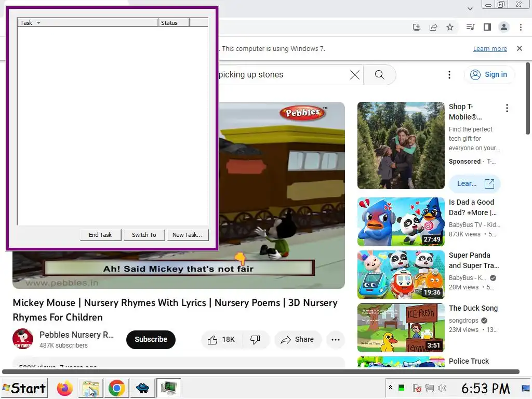Click Super Panda and Super Tra... title
Screen dimensions: 532x399
(474, 260)
